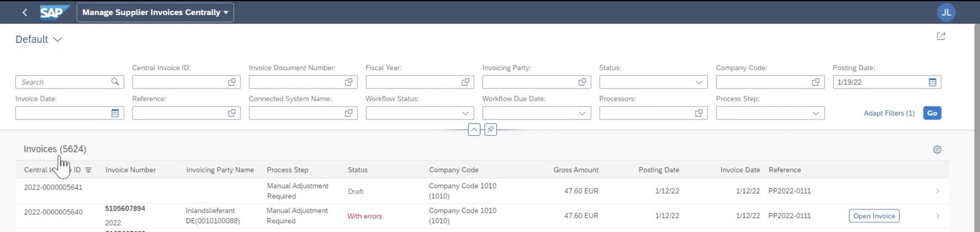Open value help for Central Invoice ID

click(232, 82)
